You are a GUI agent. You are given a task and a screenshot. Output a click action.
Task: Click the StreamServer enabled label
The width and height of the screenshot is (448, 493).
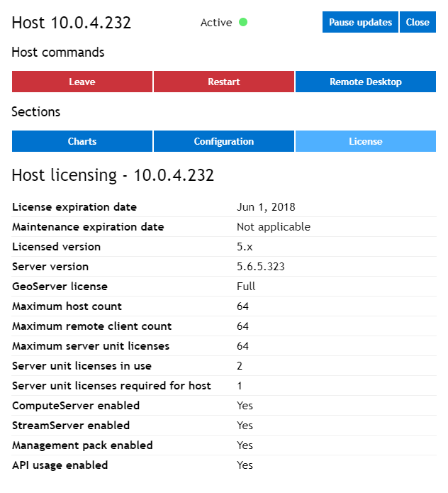coord(71,426)
